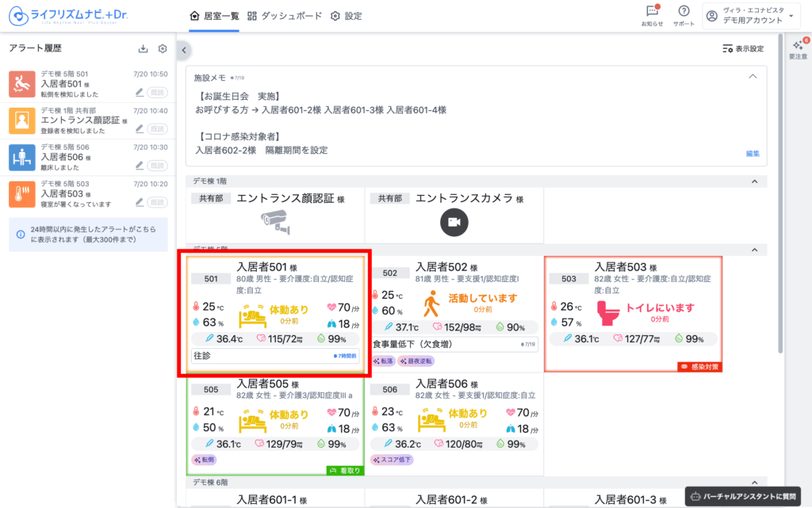812x508 pixels.
Task: Collapse the デモ棟 1階 section
Action: tap(753, 181)
